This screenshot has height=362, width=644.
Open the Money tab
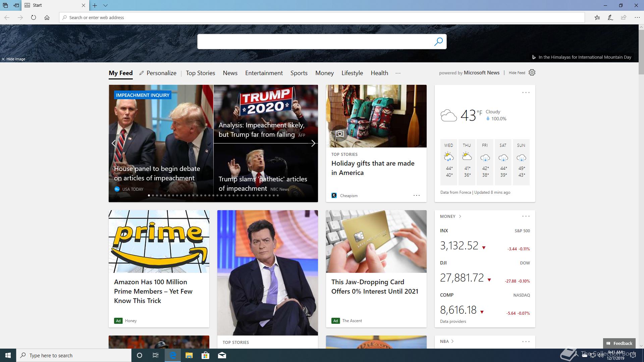pyautogui.click(x=324, y=73)
